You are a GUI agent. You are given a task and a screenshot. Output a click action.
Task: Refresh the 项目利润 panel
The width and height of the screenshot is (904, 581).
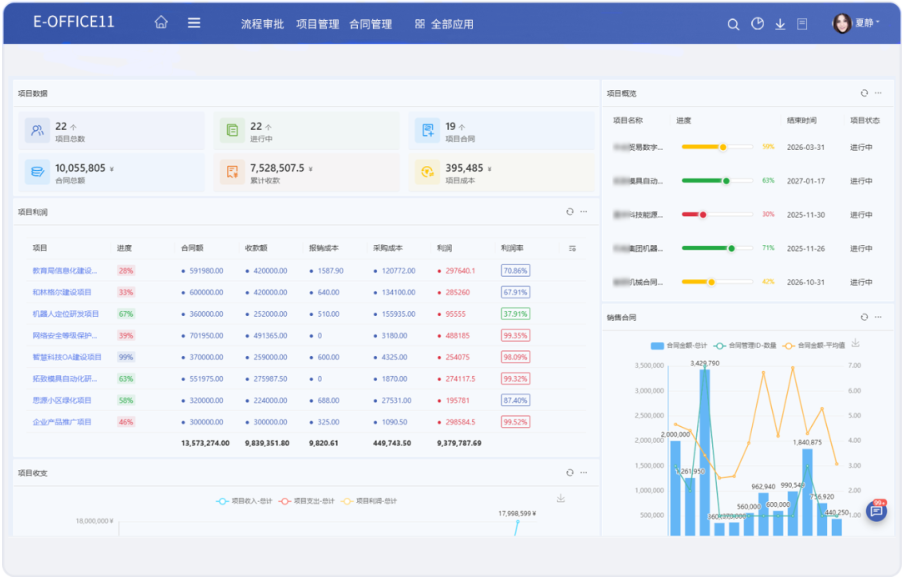point(570,212)
